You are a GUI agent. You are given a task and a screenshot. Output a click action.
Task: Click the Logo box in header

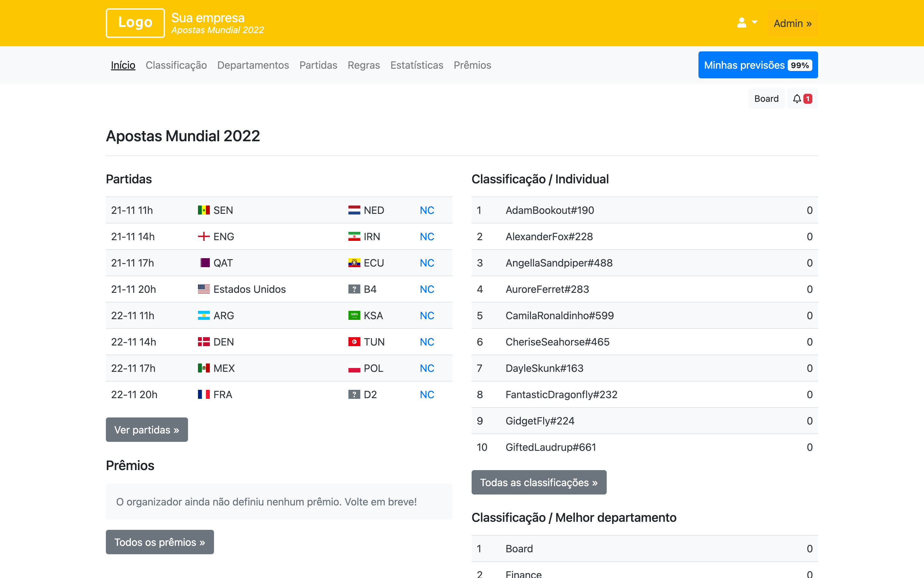[x=135, y=23]
